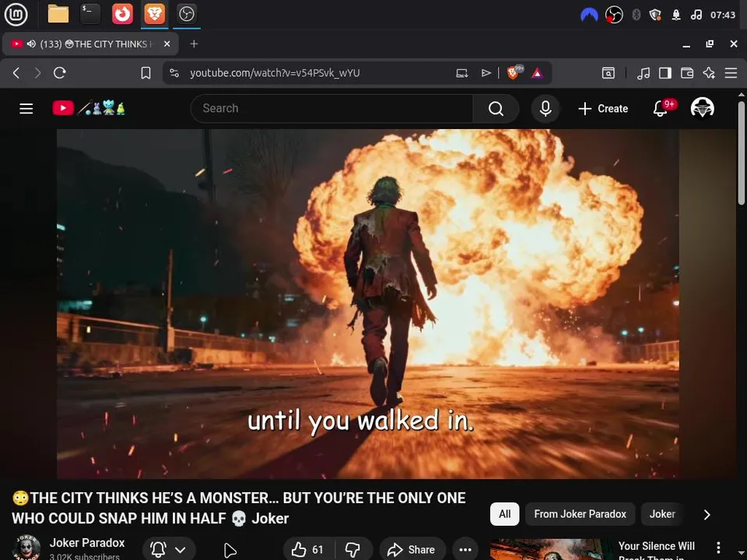Open the update shield tray icon

(x=655, y=15)
